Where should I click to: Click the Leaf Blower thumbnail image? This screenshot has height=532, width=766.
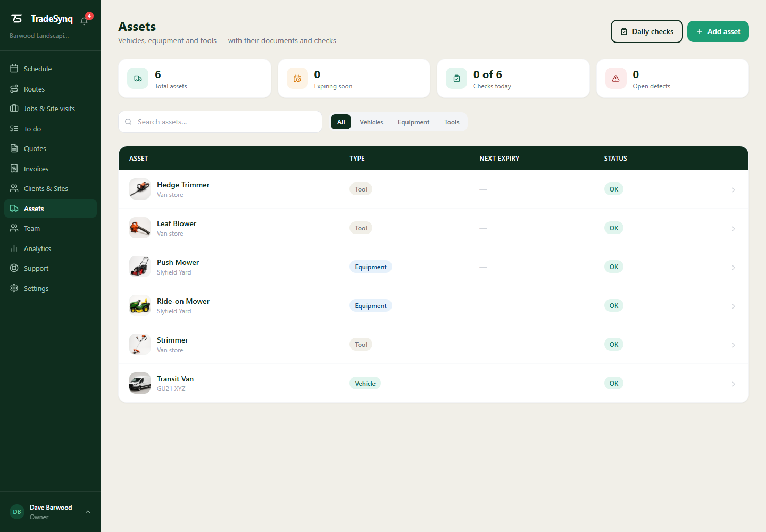(140, 228)
